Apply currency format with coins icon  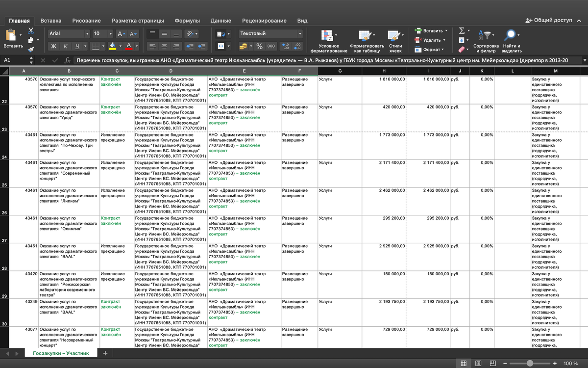point(244,46)
